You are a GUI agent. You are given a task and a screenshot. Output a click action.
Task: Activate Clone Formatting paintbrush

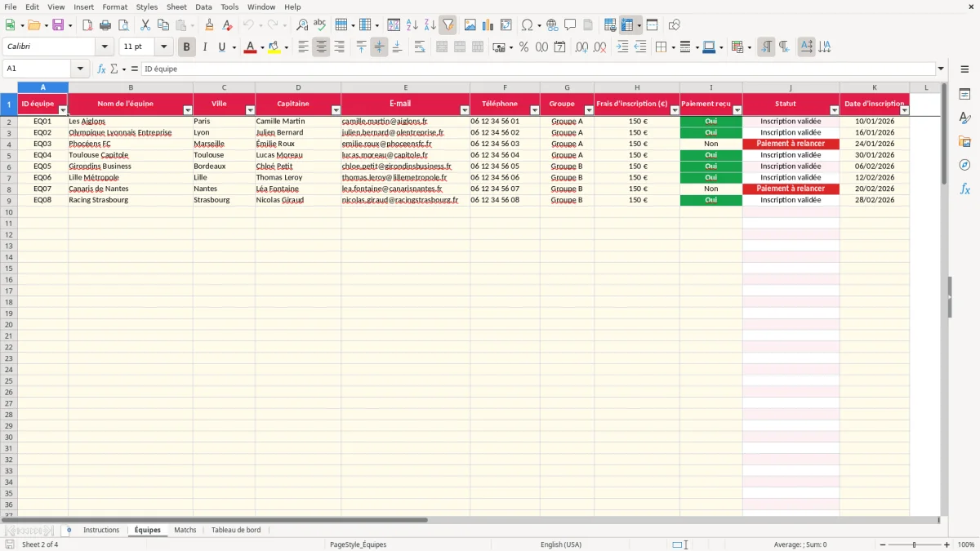[209, 25]
